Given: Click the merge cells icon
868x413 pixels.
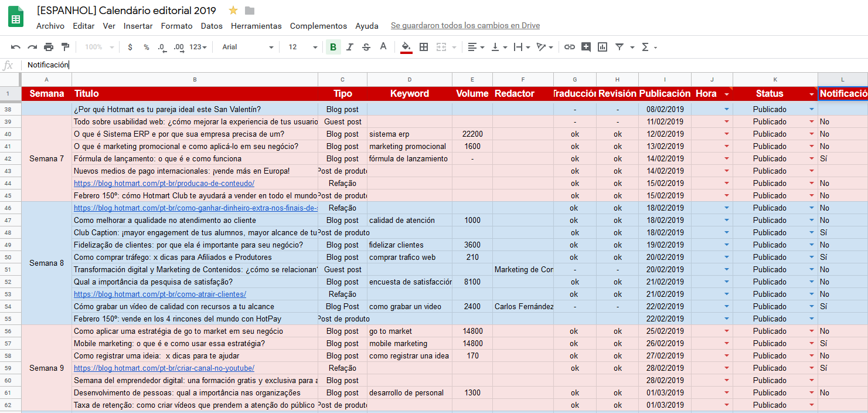Looking at the screenshot, I should [441, 47].
